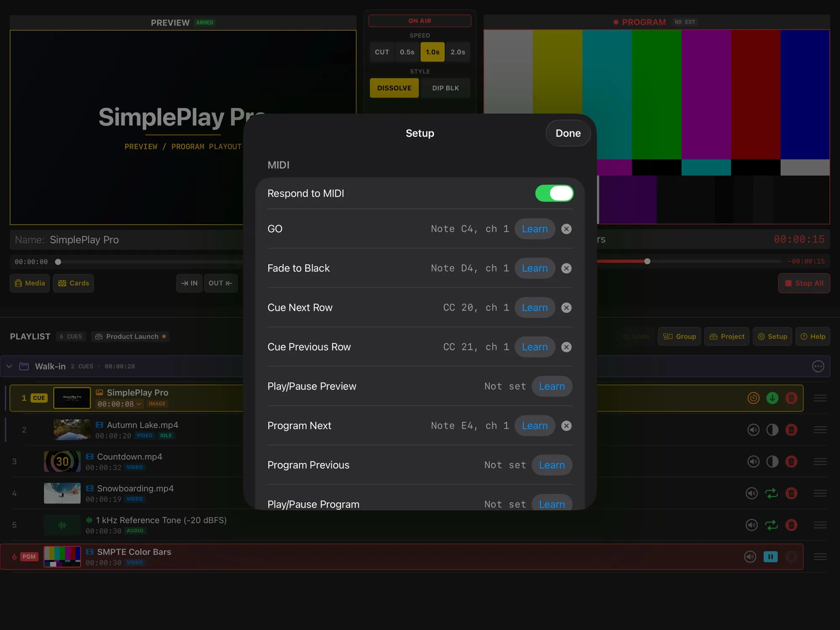Delete the 1 kHz Reference Tone cue
The width and height of the screenshot is (840, 630).
791,525
